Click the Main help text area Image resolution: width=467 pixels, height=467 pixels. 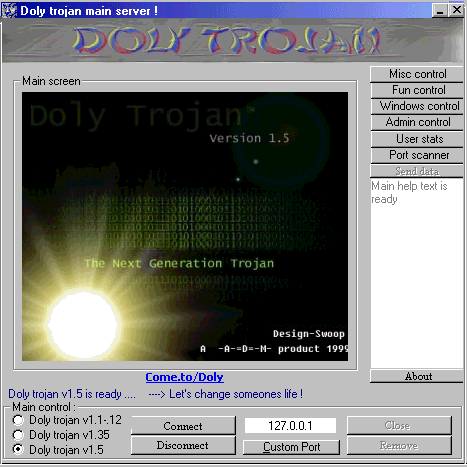417,273
